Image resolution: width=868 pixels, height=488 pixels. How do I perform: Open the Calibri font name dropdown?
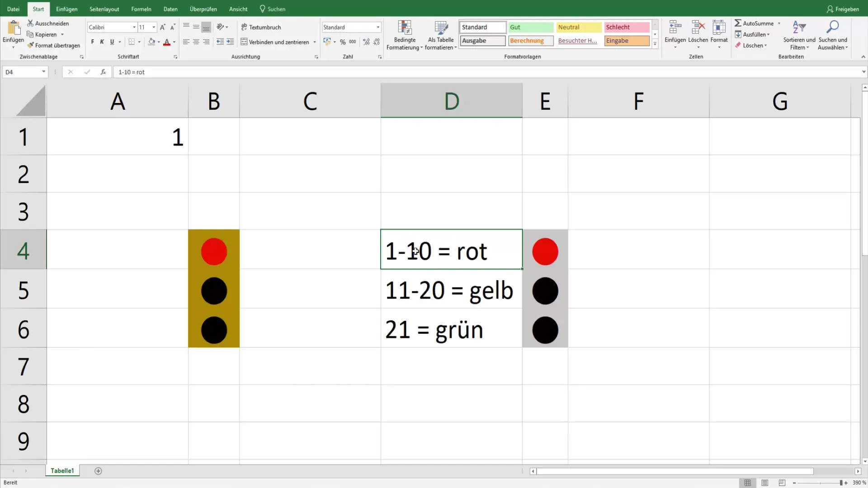point(134,27)
